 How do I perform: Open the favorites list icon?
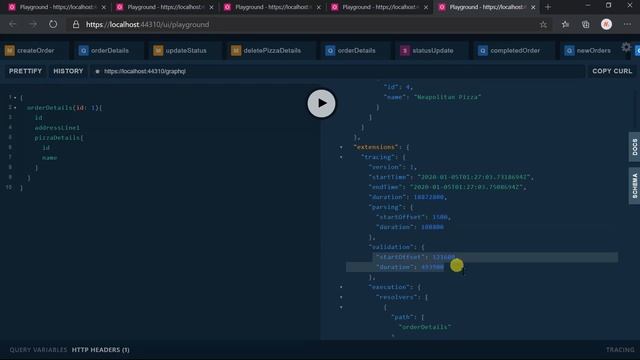click(565, 24)
